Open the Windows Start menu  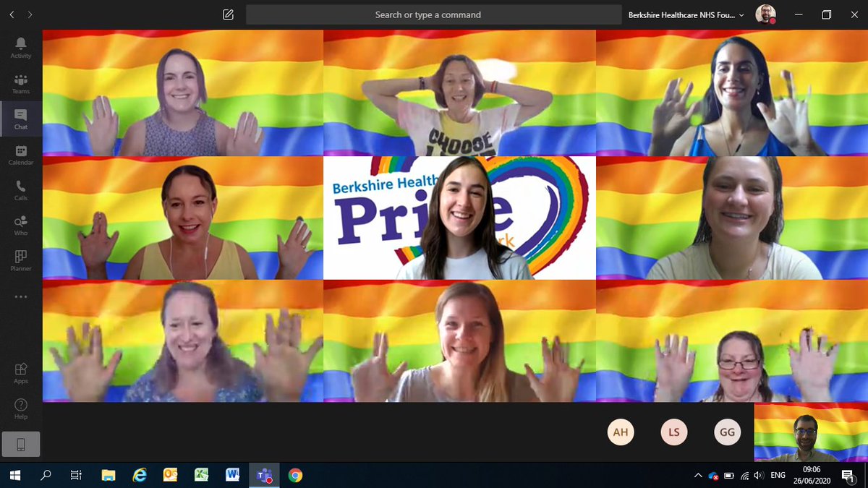tap(14, 475)
